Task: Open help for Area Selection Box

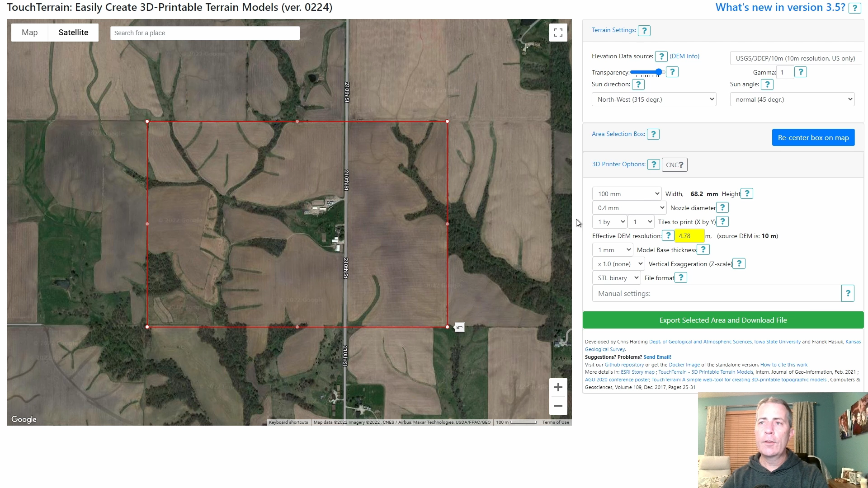Action: [653, 134]
